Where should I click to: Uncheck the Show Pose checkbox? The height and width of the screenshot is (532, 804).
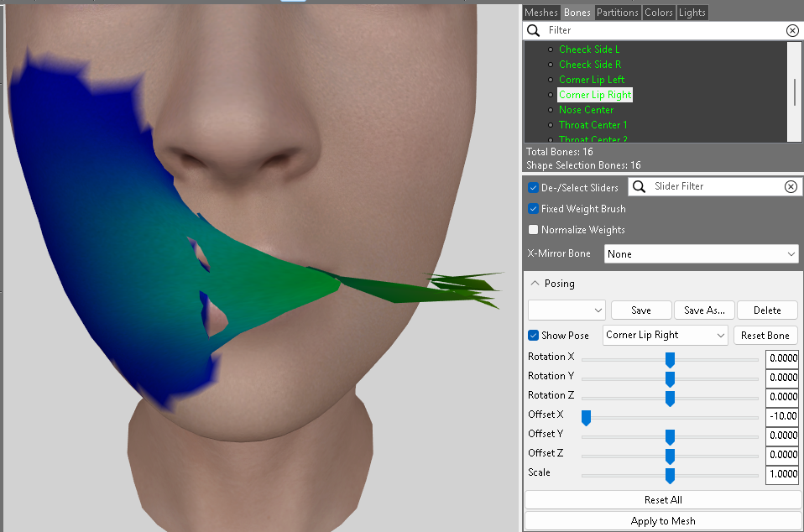click(x=533, y=335)
